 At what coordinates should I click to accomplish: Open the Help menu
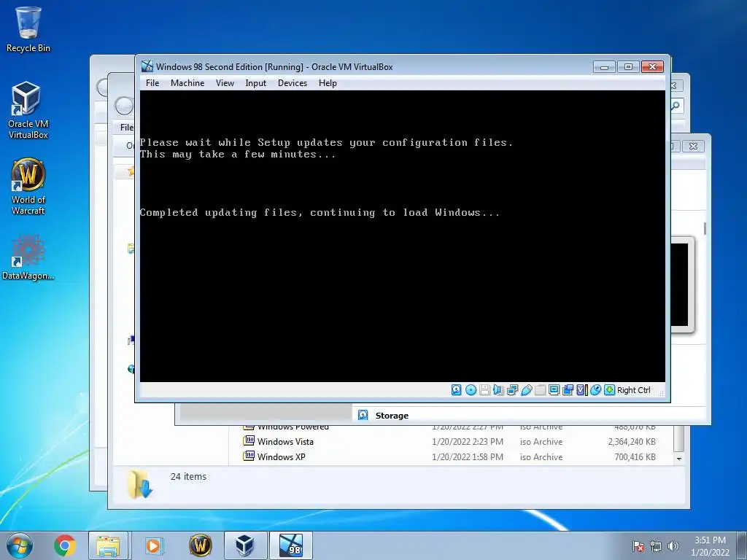[328, 83]
